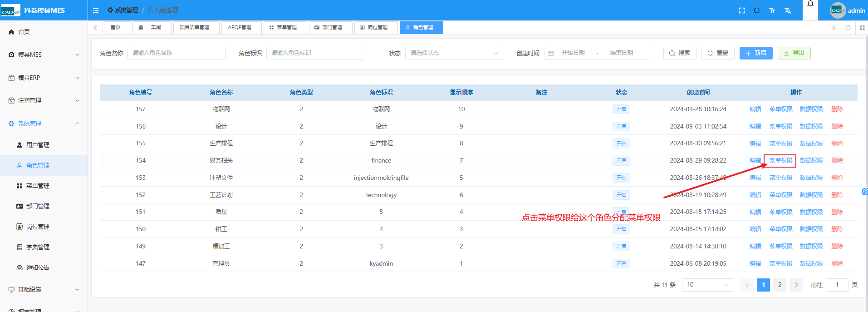
Task: Click the 搜索 button
Action: point(680,53)
